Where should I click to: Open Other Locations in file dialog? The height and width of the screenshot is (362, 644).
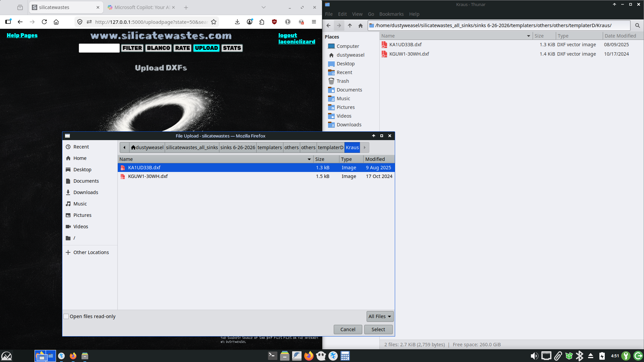[91, 252]
